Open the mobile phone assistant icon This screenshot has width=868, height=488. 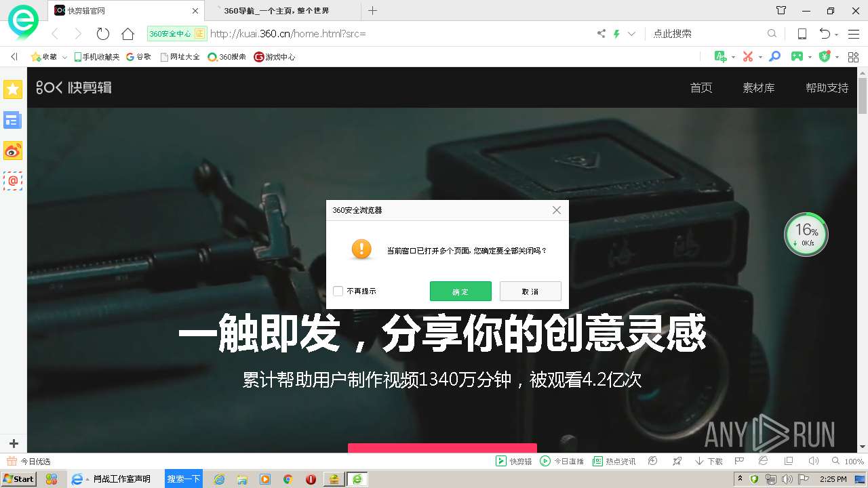802,33
